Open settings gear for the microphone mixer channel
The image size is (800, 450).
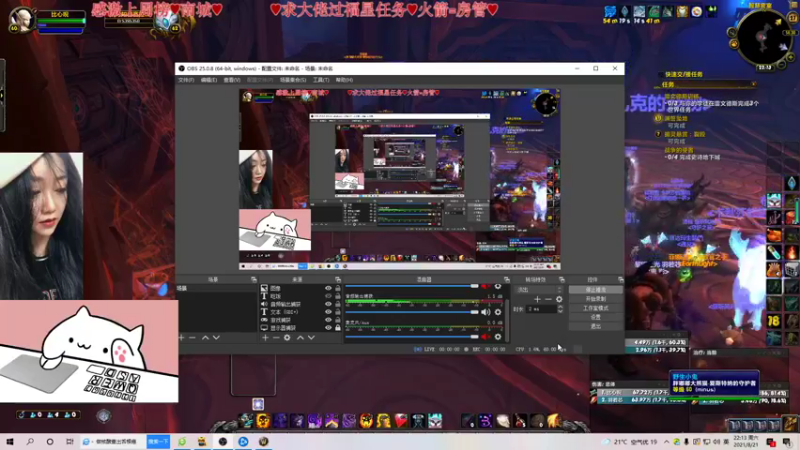(498, 337)
